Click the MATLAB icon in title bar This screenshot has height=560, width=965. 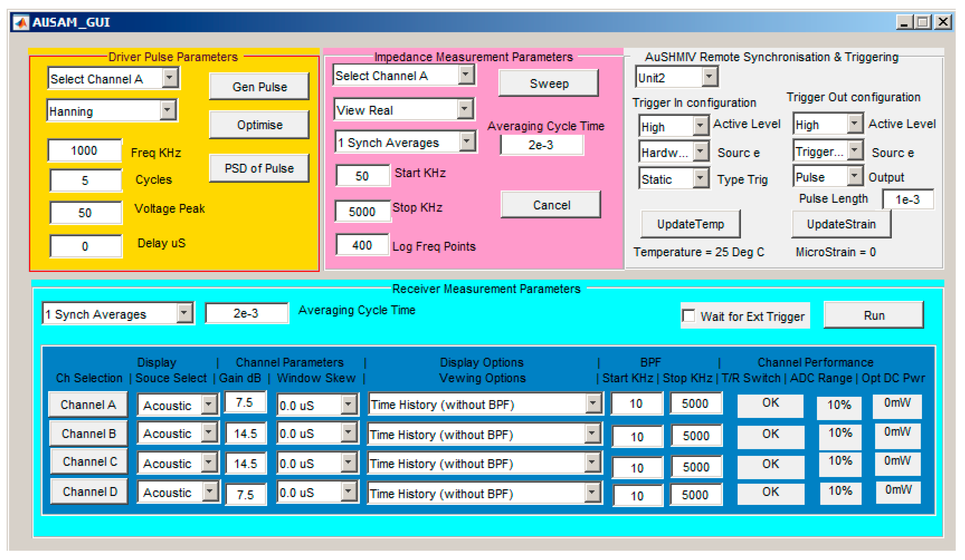tap(21, 23)
